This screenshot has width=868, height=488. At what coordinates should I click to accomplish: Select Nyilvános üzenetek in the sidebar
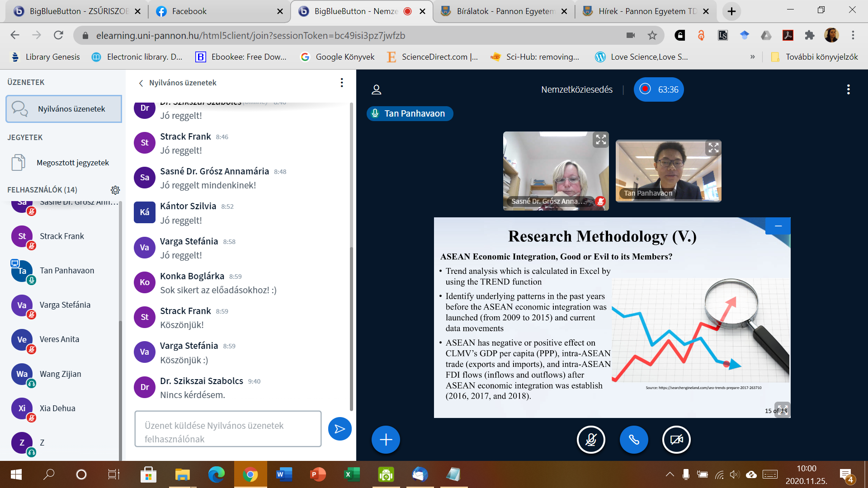tap(64, 109)
